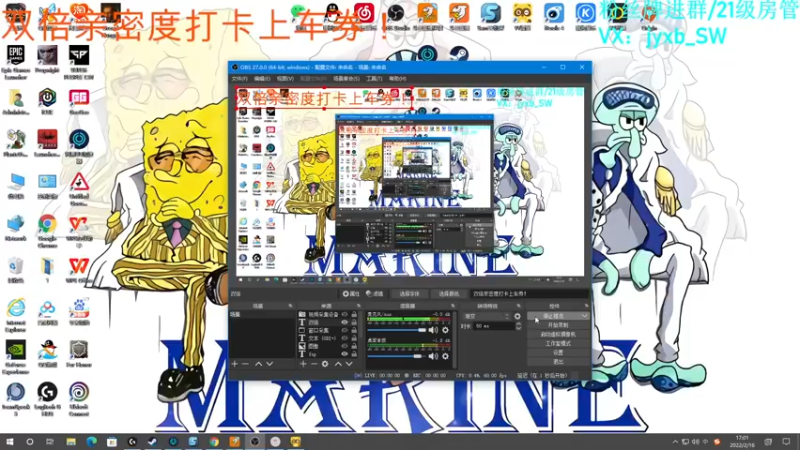This screenshot has height=450, width=800.
Task: Pop out the sources dock panel icon
Action: [x=359, y=306]
